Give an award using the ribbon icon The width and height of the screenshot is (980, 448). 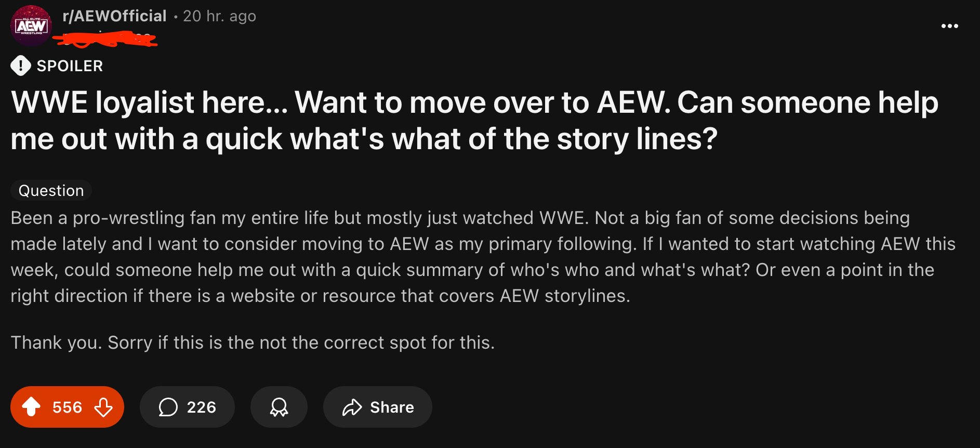point(279,407)
